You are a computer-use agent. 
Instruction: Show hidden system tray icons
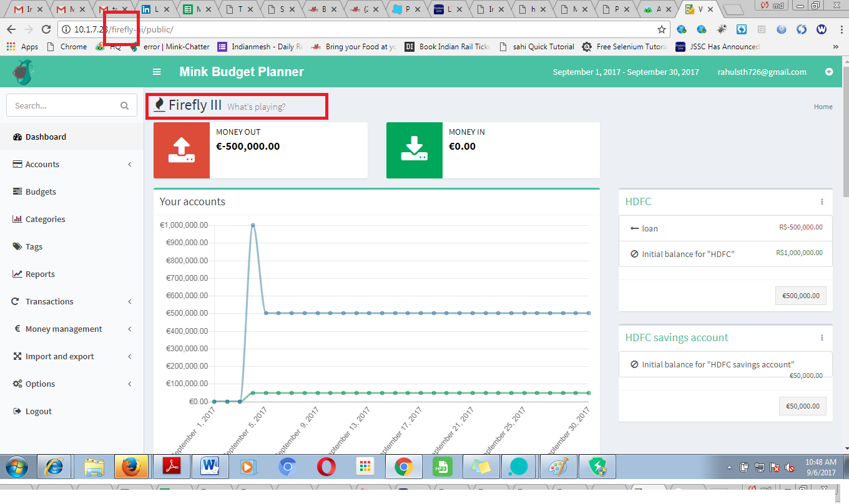[730, 467]
